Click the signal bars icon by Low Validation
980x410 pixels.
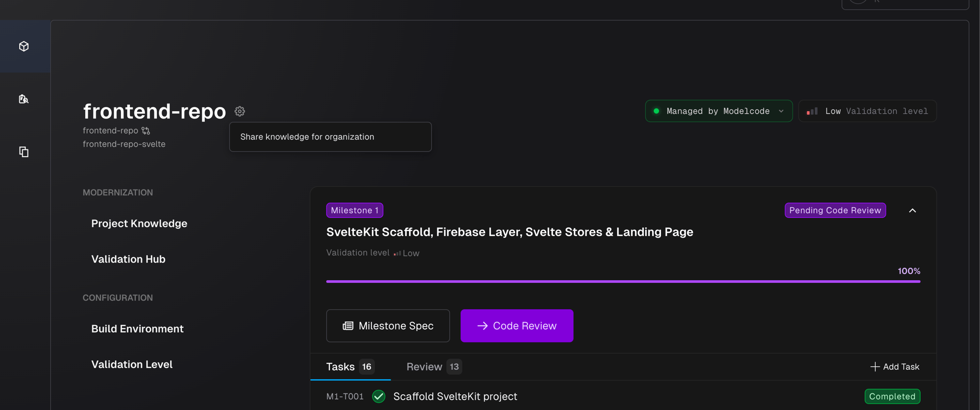pos(812,111)
